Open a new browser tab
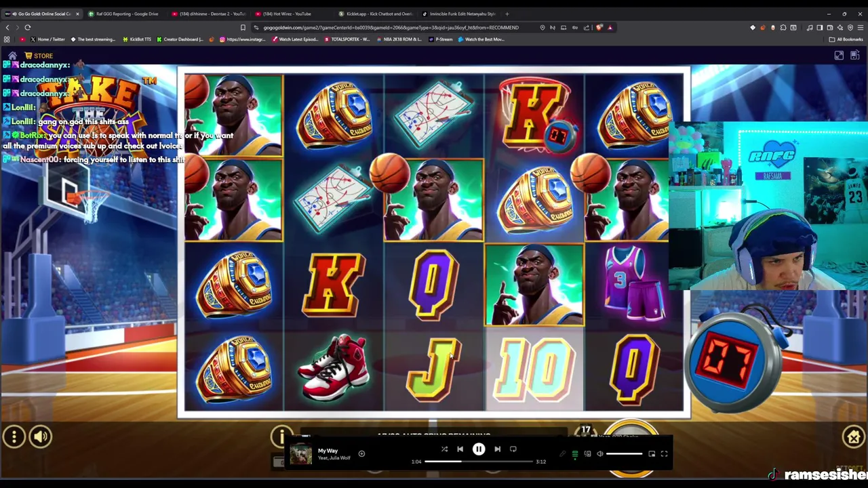Viewport: 868px width, 488px height. pos(507,14)
